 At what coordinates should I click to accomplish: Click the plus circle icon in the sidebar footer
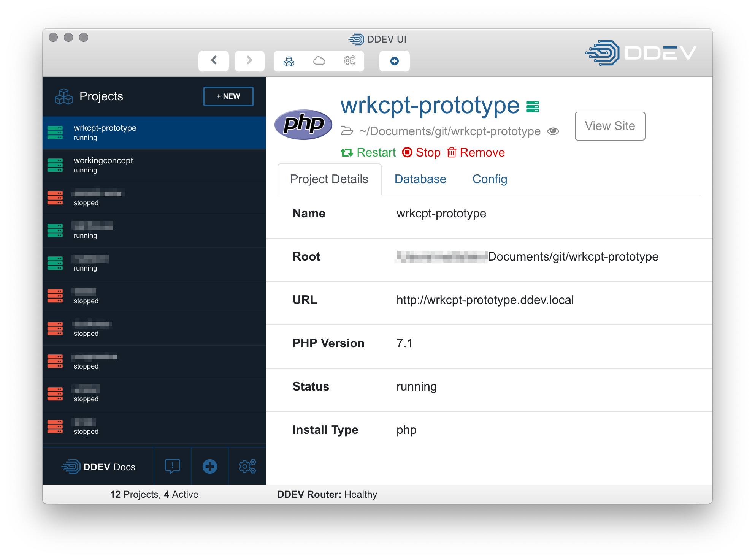click(210, 467)
